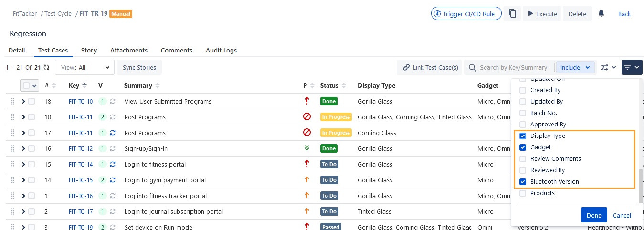The image size is (644, 230).
Task: Click Trigger CI/CD Rule button
Action: 466,14
